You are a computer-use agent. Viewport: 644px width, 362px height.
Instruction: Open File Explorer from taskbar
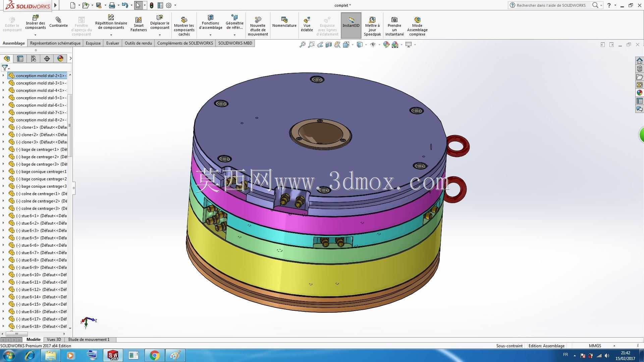click(51, 355)
